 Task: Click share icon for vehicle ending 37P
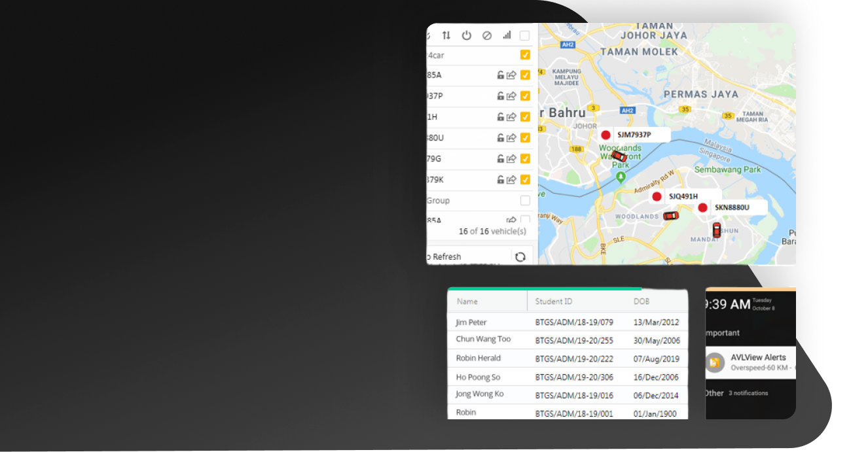tap(511, 96)
